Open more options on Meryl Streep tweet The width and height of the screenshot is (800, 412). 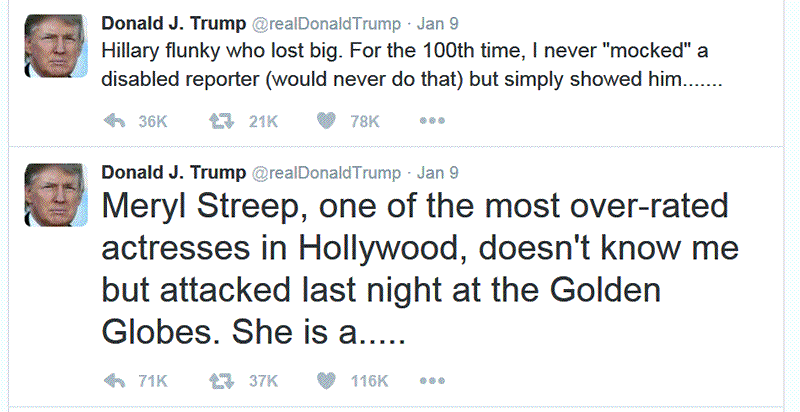point(432,381)
